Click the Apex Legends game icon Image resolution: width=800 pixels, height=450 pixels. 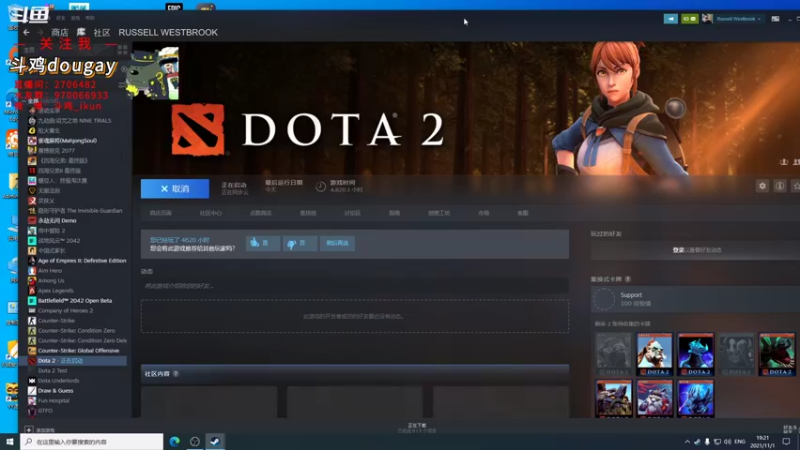point(32,290)
